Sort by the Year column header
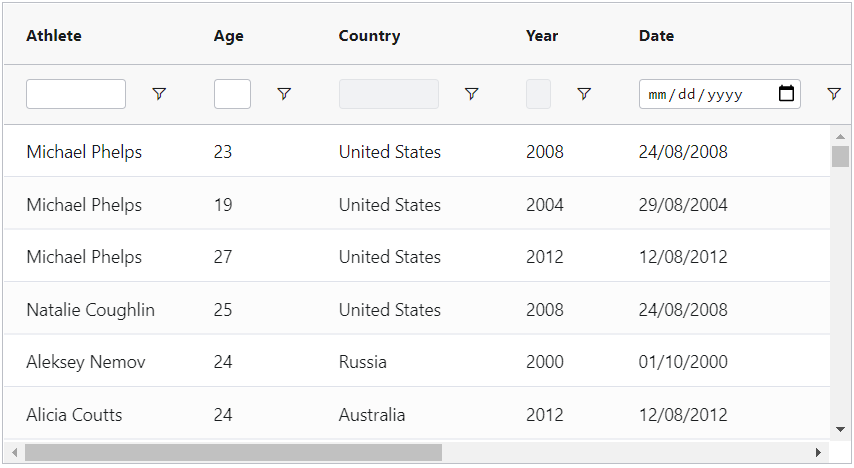Screen dimensions: 854x468 (x=542, y=36)
